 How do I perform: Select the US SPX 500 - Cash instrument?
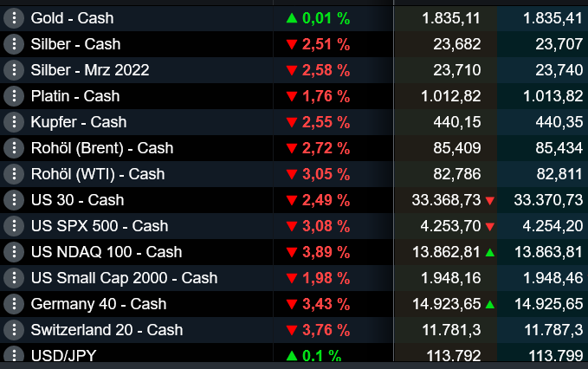99,226
